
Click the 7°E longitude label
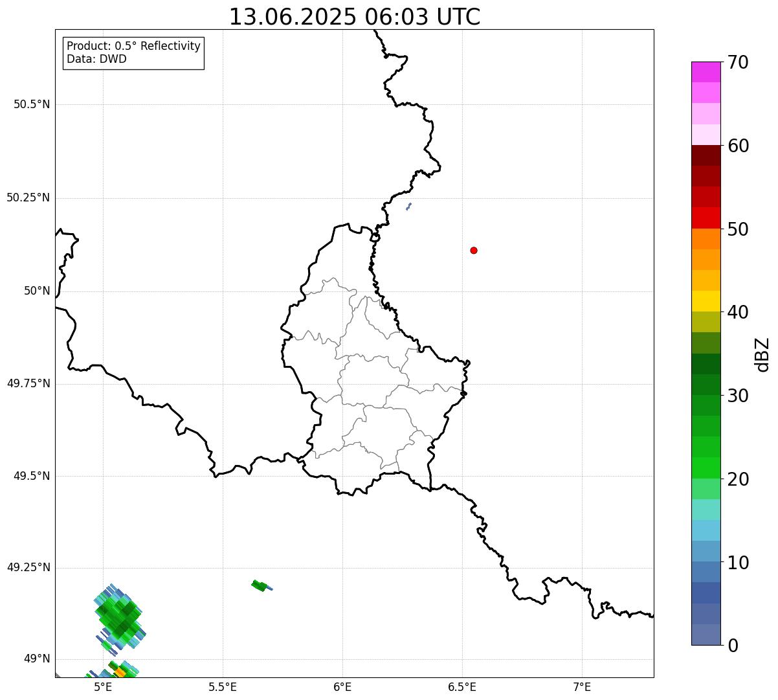582,686
